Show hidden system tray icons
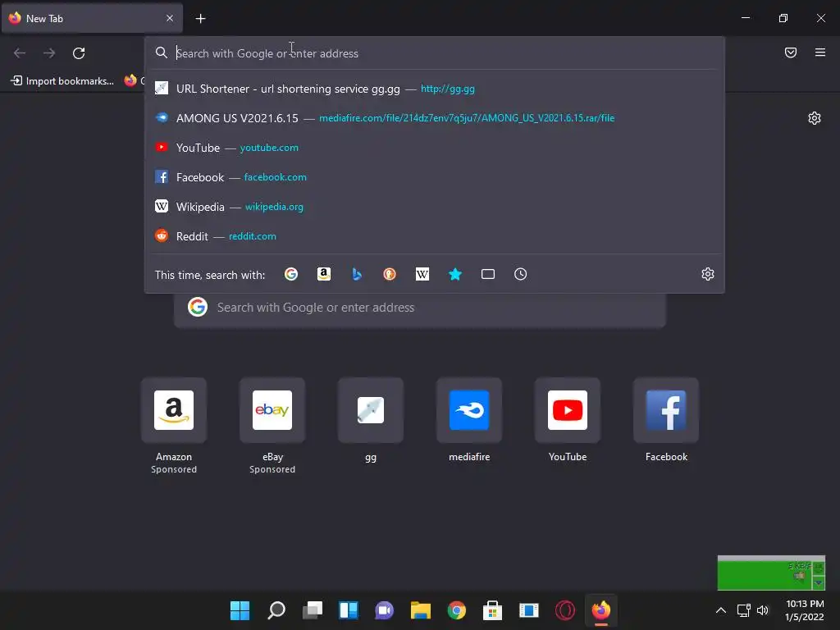The image size is (840, 630). click(721, 610)
